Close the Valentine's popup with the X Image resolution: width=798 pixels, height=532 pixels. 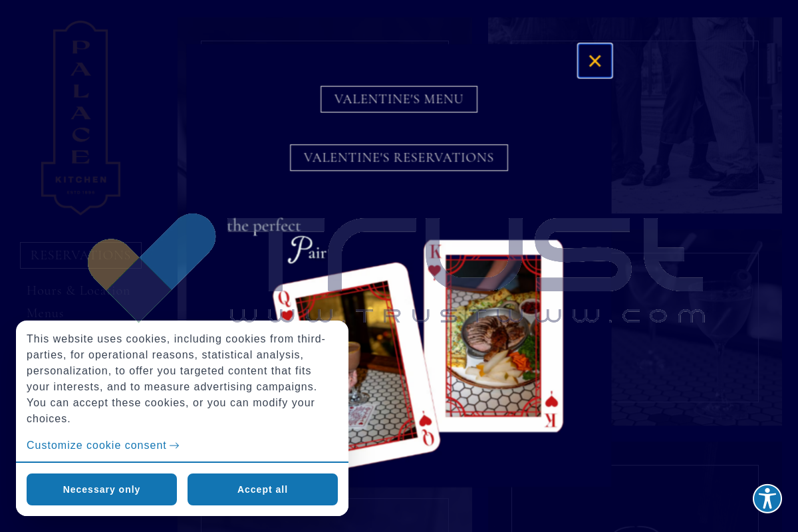(x=595, y=61)
